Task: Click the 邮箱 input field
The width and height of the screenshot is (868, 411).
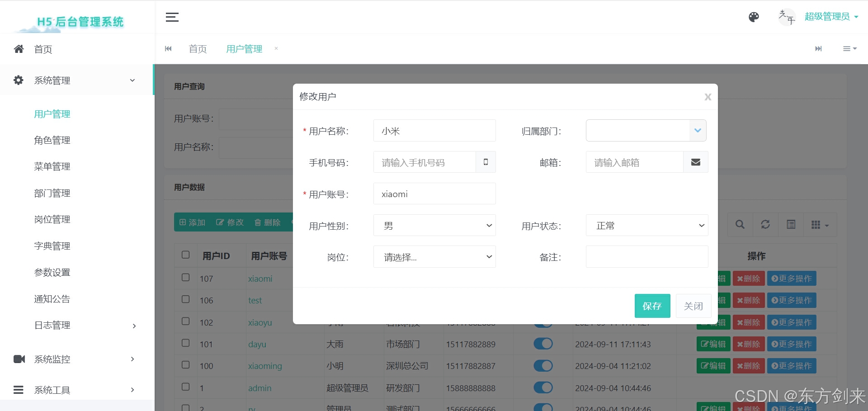Action: (x=634, y=162)
